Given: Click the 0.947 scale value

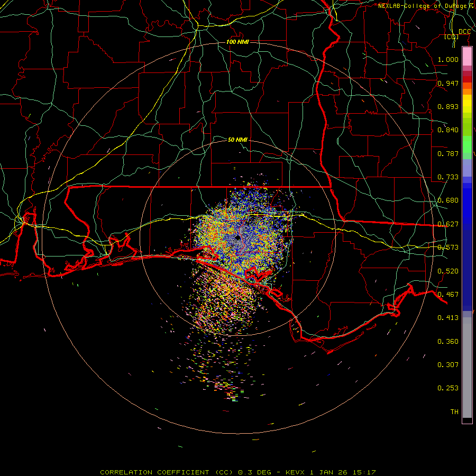Looking at the screenshot, I should click(x=448, y=83).
